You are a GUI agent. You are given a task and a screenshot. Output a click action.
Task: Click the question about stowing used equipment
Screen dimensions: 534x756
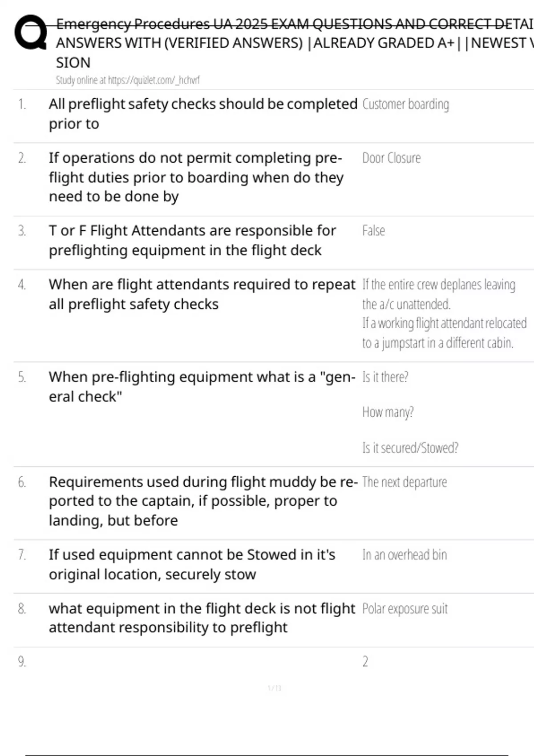192,564
